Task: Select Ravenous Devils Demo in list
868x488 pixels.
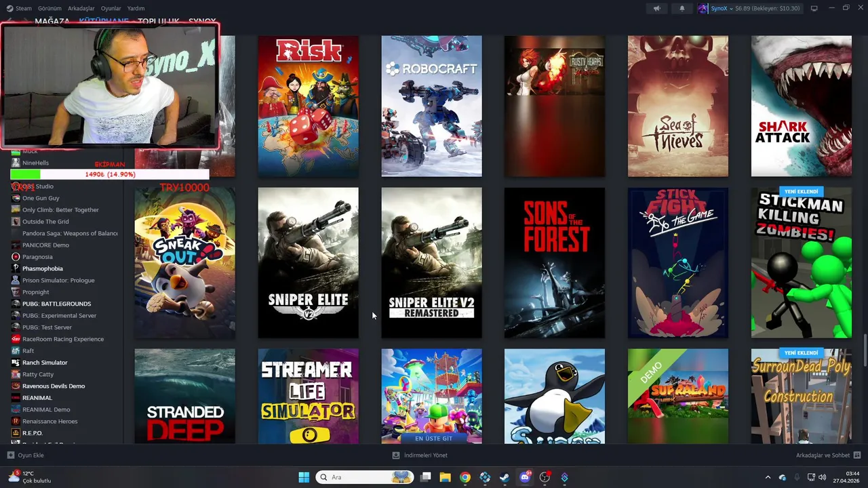Action: pos(54,386)
